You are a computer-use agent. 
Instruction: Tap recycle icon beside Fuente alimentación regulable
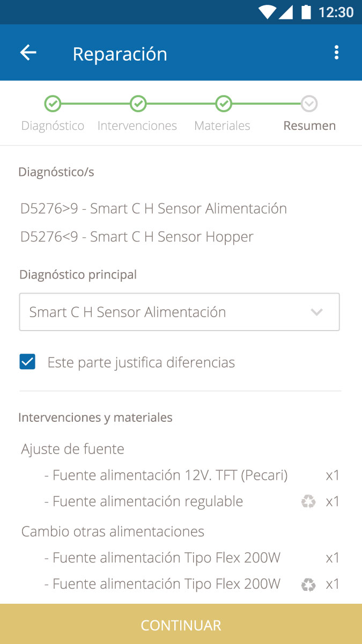308,502
